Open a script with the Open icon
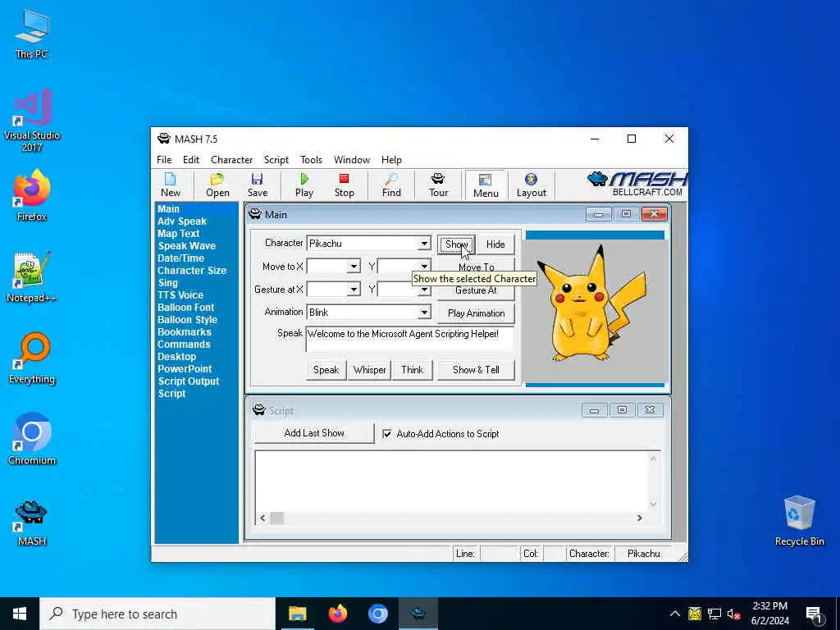This screenshot has width=840, height=630. click(x=217, y=185)
